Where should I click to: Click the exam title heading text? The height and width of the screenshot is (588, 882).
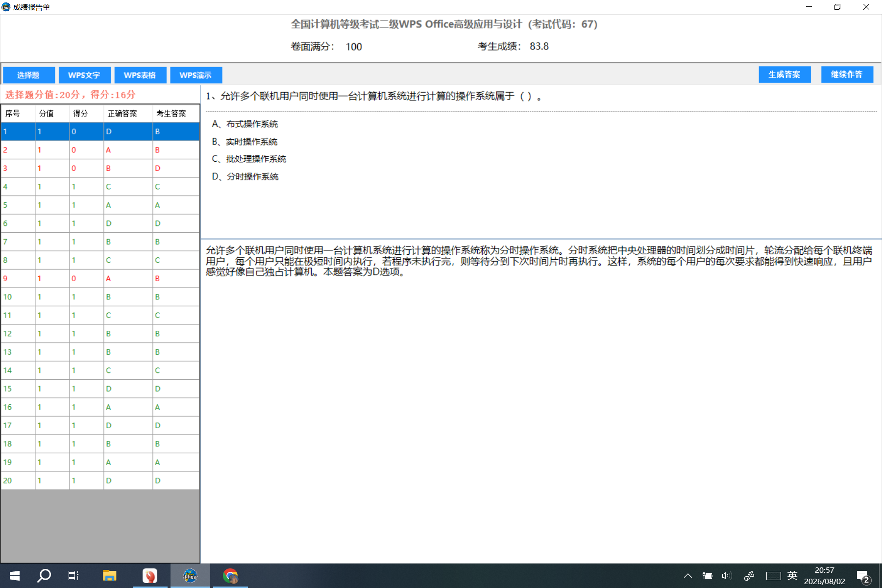coord(444,24)
